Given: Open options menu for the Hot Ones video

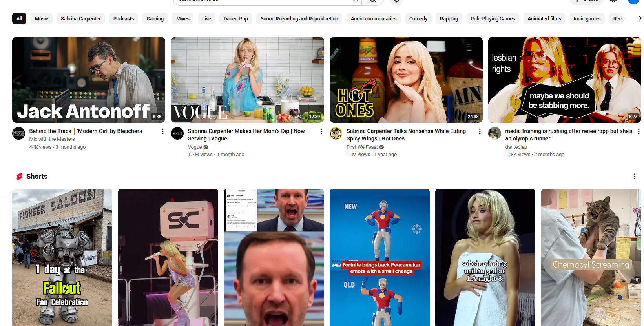Looking at the screenshot, I should tap(480, 131).
